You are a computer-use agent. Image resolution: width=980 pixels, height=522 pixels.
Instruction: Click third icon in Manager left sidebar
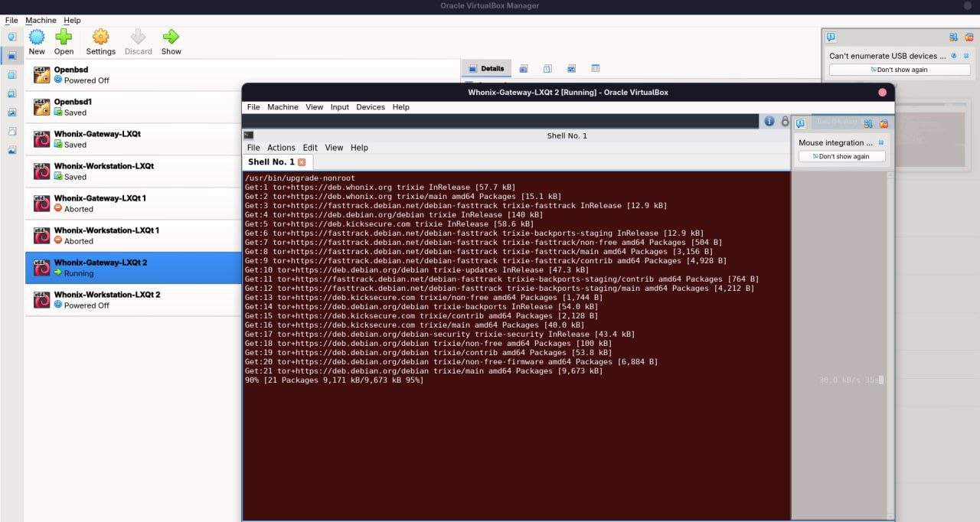pos(11,74)
